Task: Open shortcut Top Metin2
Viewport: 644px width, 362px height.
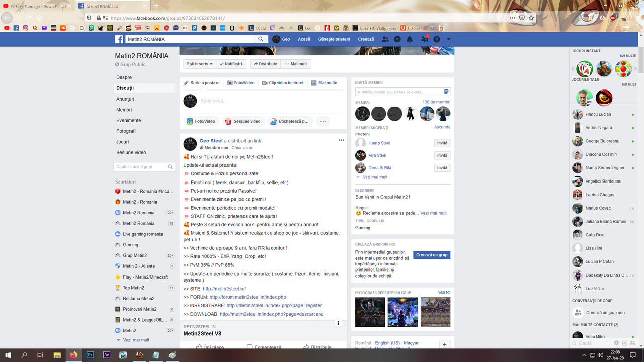Action: point(134,288)
